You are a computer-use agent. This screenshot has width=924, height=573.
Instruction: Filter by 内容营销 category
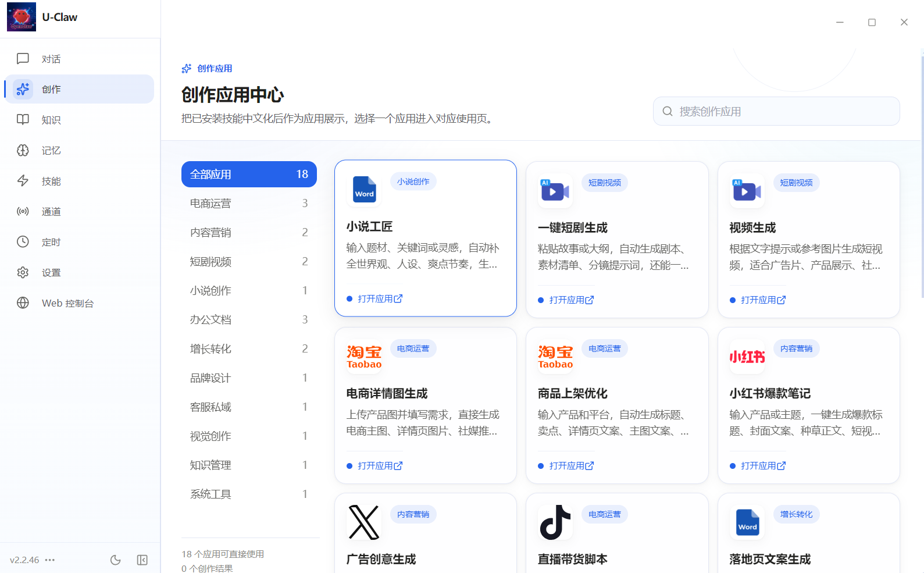[x=249, y=232]
